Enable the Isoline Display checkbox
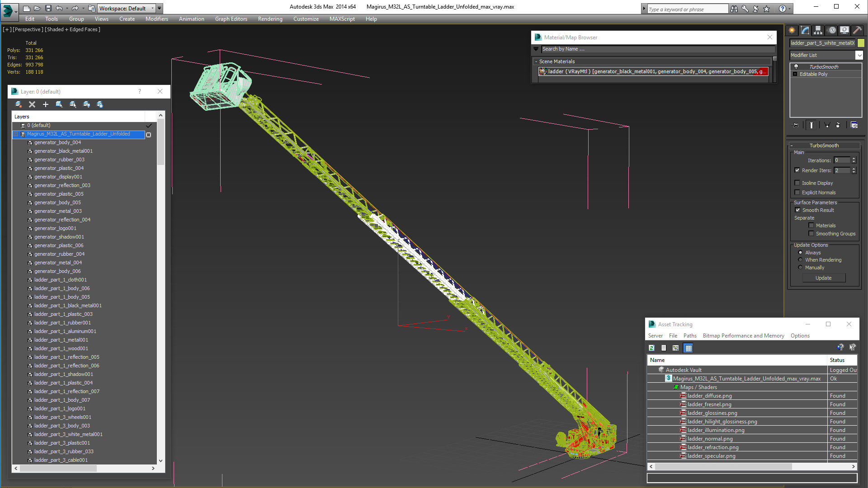Viewport: 868px width, 488px height. coord(797,183)
